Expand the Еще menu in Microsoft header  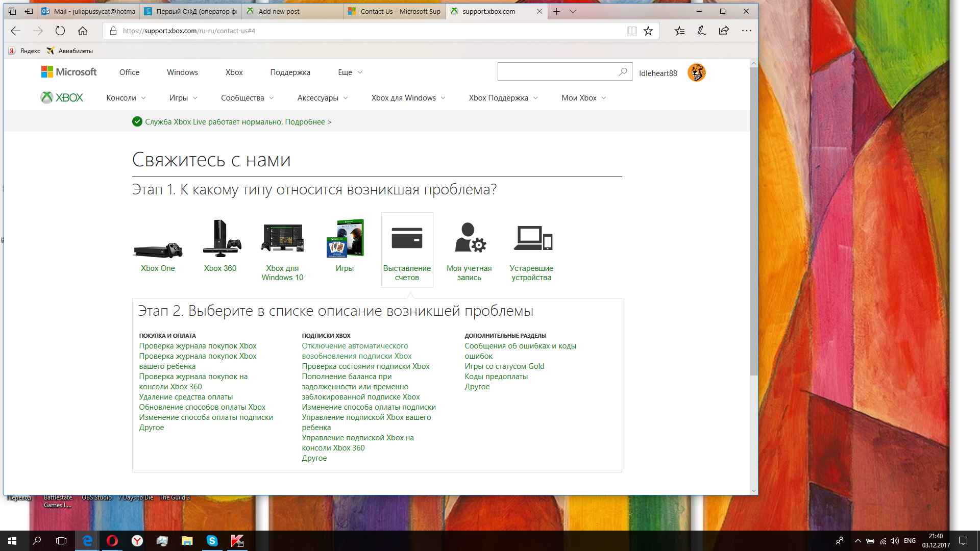point(350,72)
